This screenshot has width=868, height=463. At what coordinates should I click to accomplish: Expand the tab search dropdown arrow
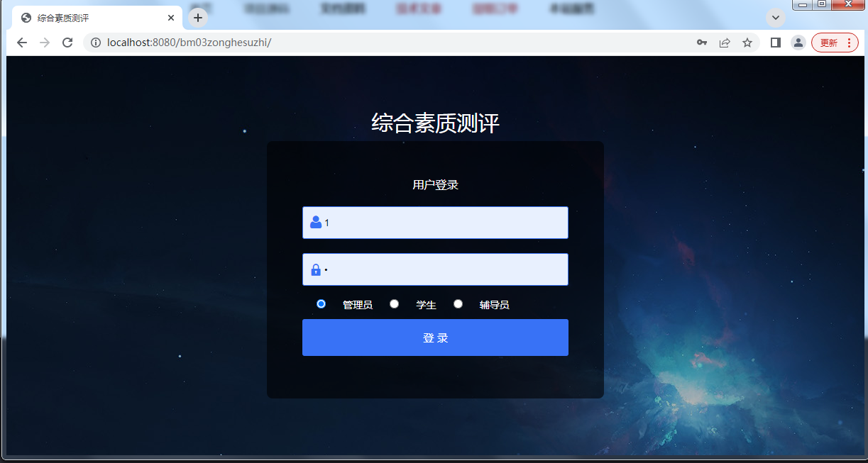pyautogui.click(x=776, y=18)
